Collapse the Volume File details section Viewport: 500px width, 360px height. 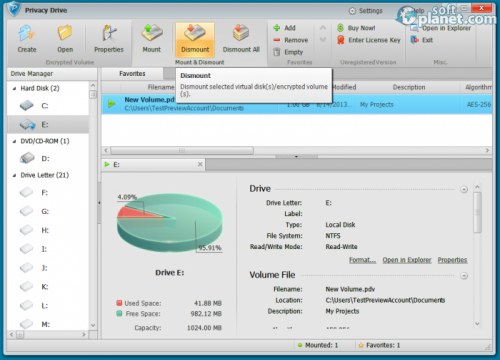(464, 276)
